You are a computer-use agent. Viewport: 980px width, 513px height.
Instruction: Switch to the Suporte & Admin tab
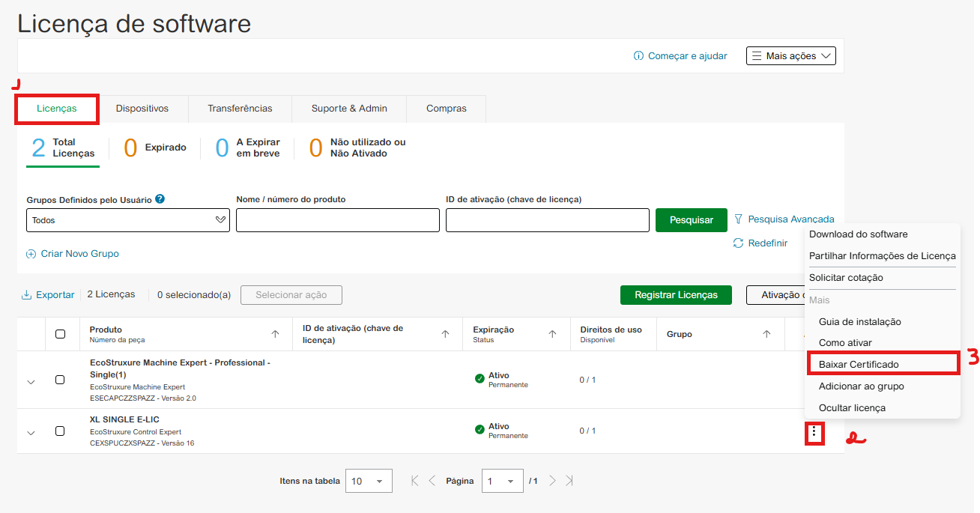click(x=349, y=109)
